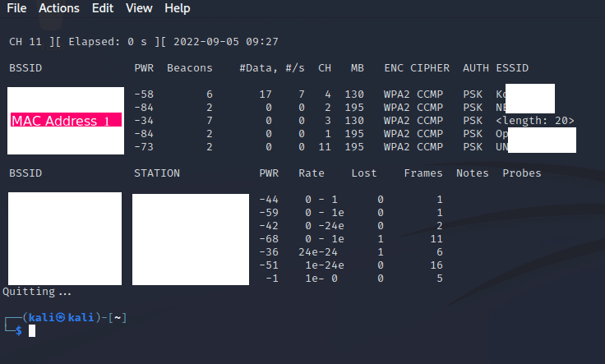Click the STATION column header
Viewport: 605px width, 364px height.
[157, 173]
